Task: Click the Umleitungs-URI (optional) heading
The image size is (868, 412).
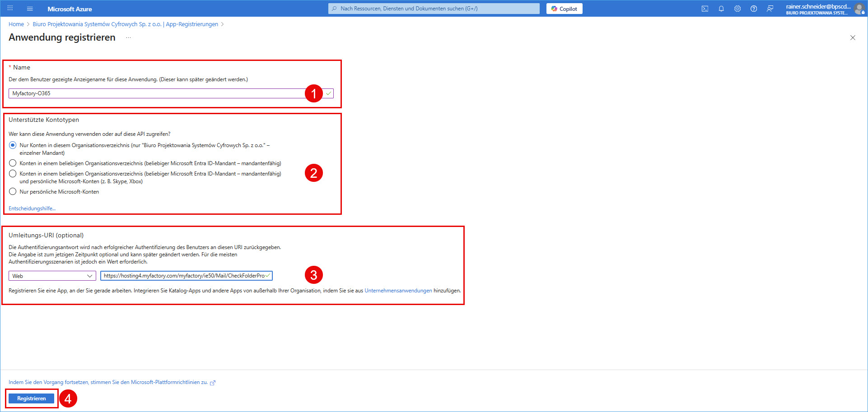Action: (46, 235)
